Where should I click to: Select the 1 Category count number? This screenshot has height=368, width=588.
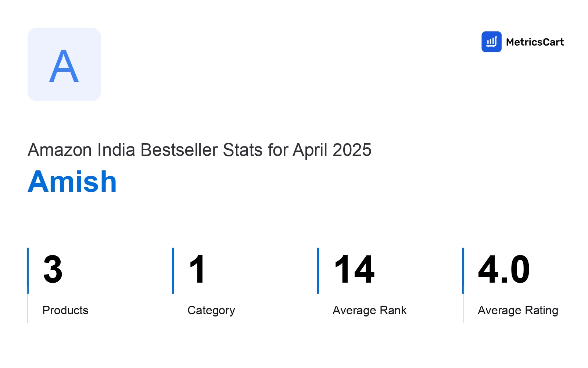(x=197, y=269)
